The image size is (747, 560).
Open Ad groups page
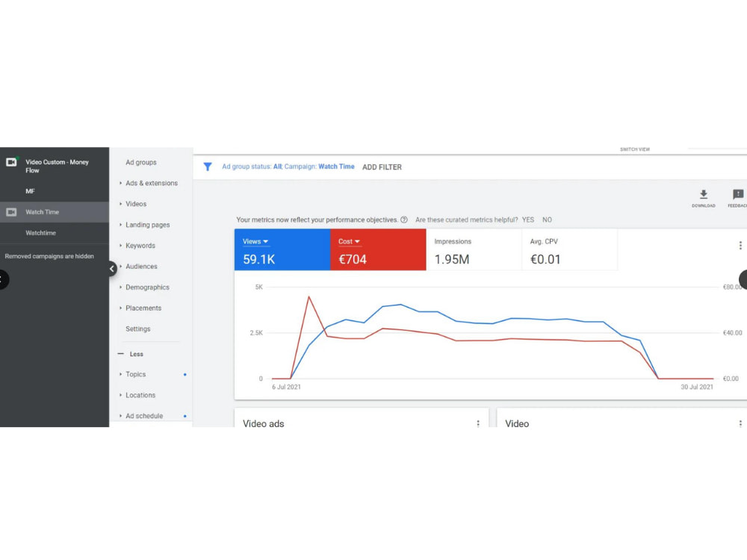coord(141,162)
